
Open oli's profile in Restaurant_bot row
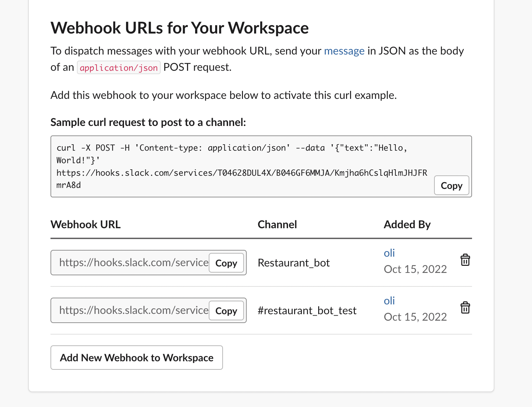[x=389, y=253]
